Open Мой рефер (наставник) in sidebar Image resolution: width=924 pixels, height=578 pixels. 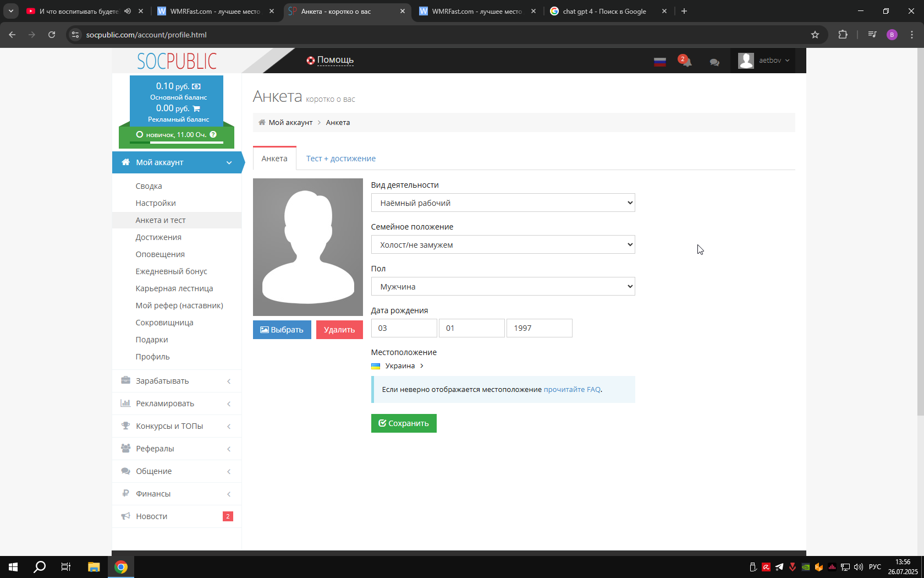179,306
